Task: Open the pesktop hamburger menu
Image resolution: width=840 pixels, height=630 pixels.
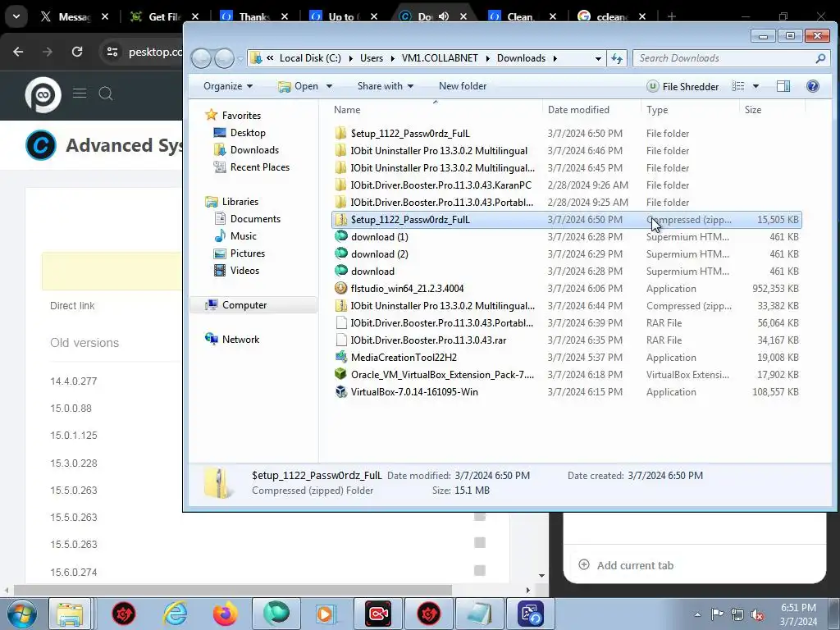Action: pyautogui.click(x=80, y=94)
